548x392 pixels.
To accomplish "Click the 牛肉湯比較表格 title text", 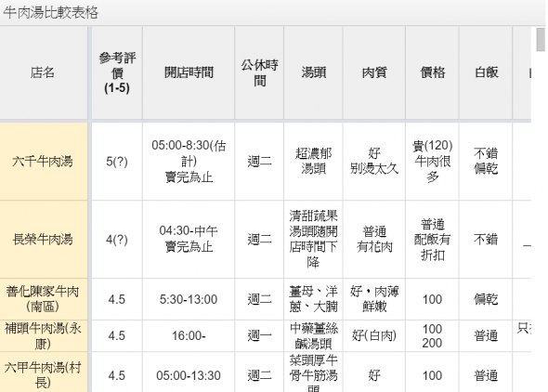I will tap(51, 13).
